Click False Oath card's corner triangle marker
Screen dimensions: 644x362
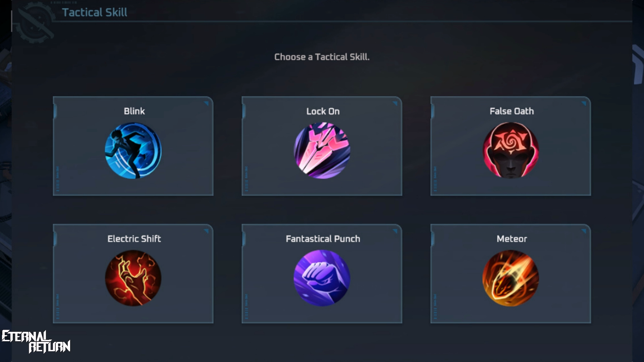pyautogui.click(x=584, y=104)
